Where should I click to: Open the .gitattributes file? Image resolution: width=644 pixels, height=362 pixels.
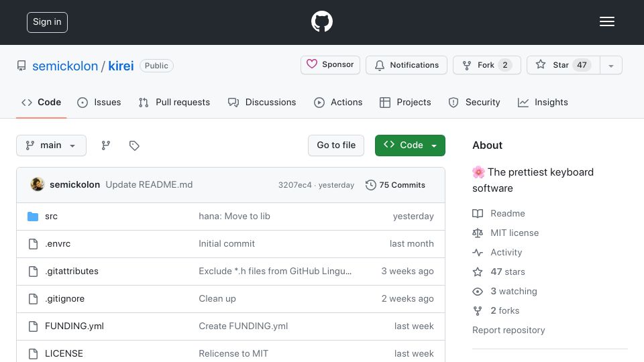[x=72, y=271]
